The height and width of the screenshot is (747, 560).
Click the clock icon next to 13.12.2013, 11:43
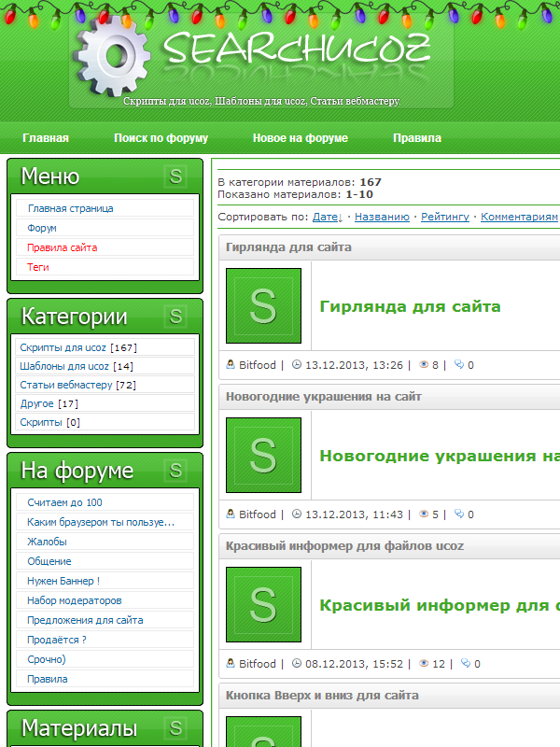point(297,514)
